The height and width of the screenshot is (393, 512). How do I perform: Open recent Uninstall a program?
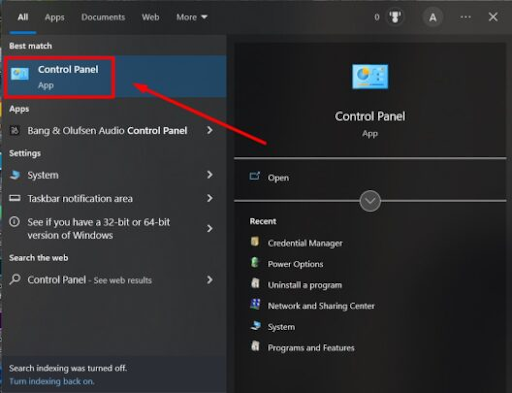(305, 285)
